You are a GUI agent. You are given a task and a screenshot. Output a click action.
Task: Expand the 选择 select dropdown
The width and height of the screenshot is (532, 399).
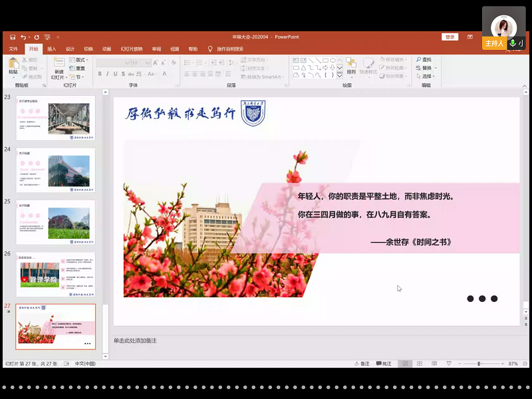tap(426, 76)
